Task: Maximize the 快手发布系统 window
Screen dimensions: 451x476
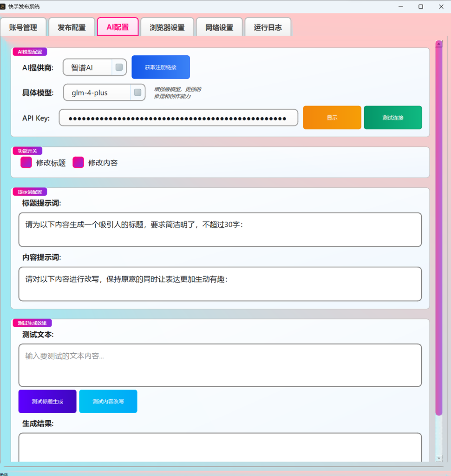Action: 421,7
